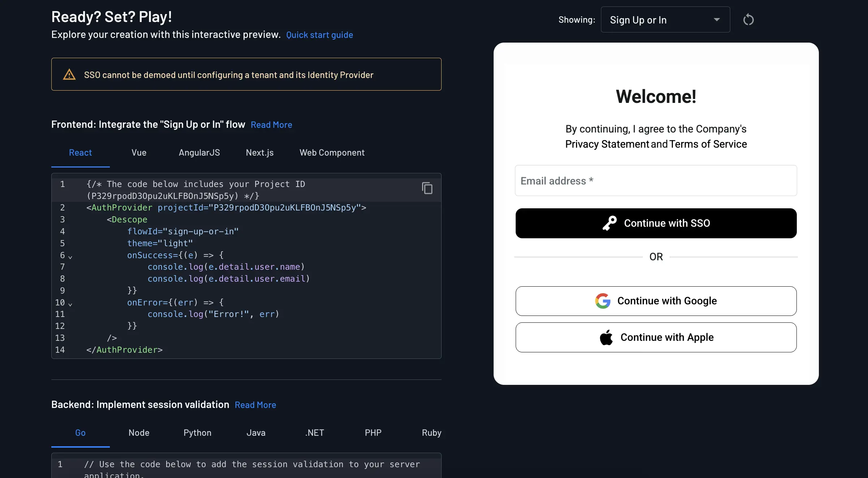Click the copy code icon in React snippet
This screenshot has width=868, height=478.
pyautogui.click(x=427, y=188)
